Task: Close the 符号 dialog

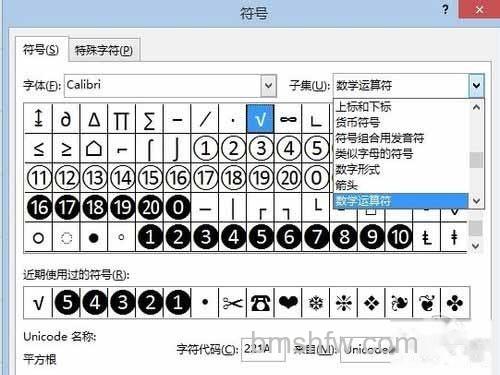Action: tap(479, 9)
